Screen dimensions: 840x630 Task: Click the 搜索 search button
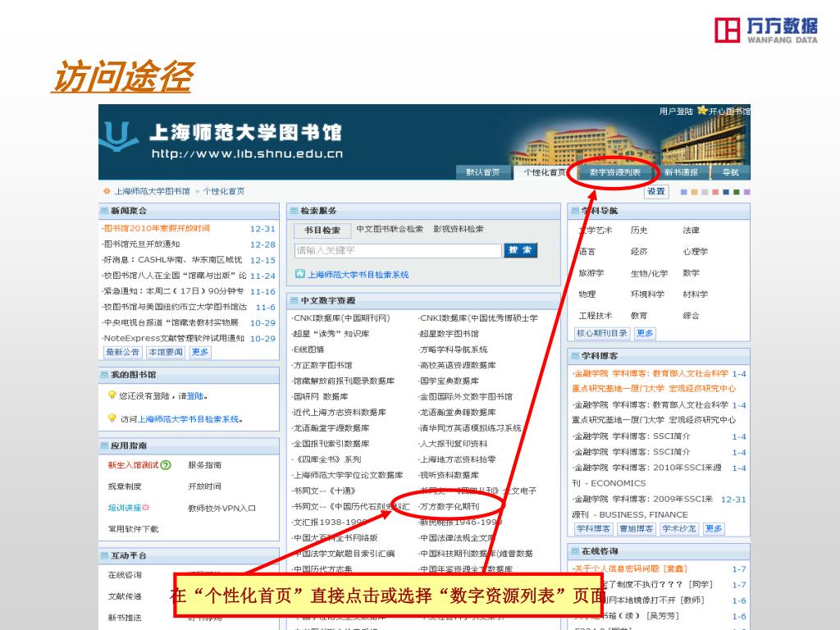[520, 250]
